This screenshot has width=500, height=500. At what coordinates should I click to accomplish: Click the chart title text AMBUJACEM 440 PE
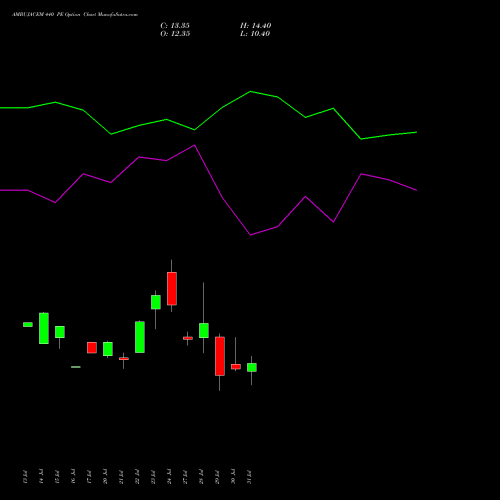(x=37, y=15)
